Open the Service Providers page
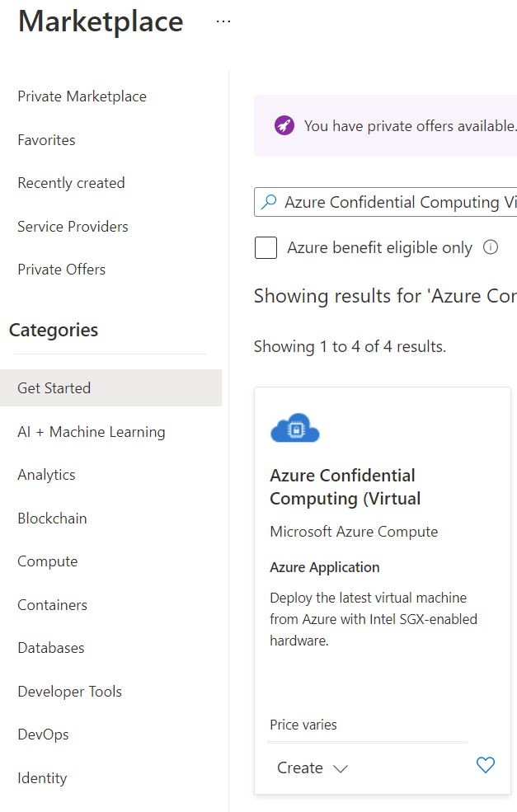The width and height of the screenshot is (517, 812). pos(73,226)
